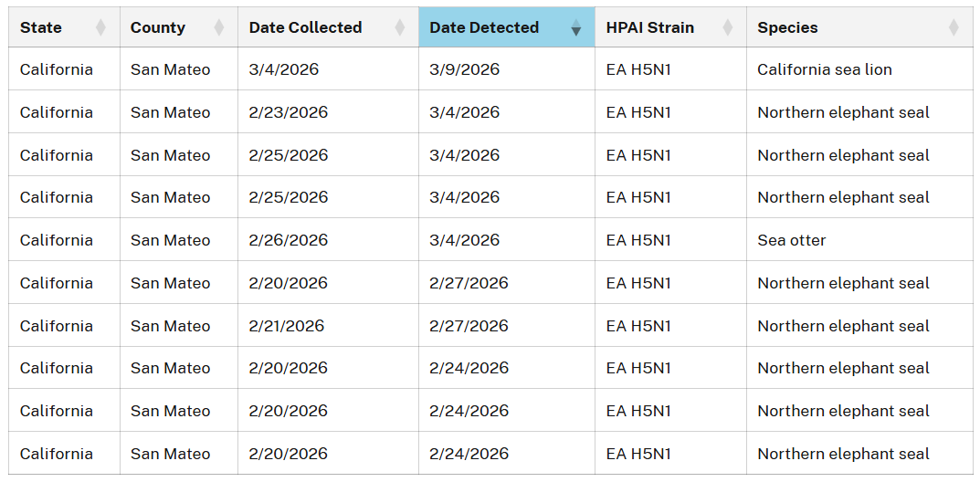The width and height of the screenshot is (980, 482).
Task: Click the 3/9/2026 detected date cell
Action: [x=507, y=69]
